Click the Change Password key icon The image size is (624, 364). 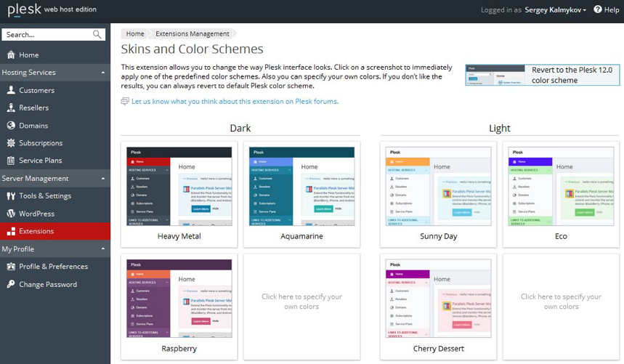[11, 284]
